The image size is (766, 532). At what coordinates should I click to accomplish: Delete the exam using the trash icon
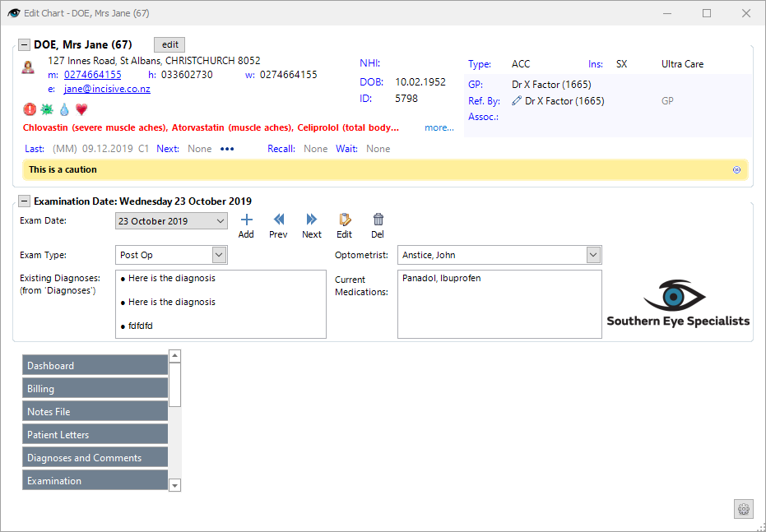pyautogui.click(x=378, y=220)
